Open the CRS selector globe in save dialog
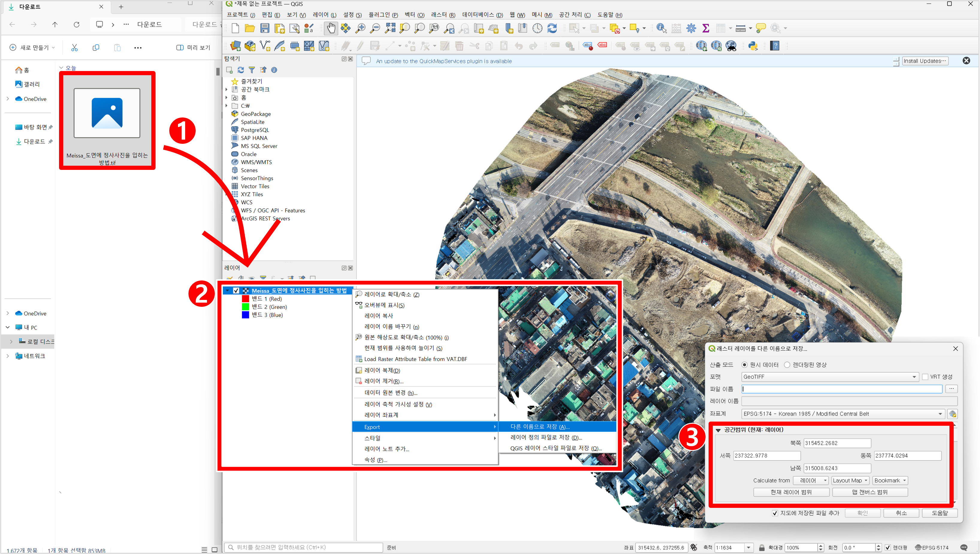 [x=953, y=414]
